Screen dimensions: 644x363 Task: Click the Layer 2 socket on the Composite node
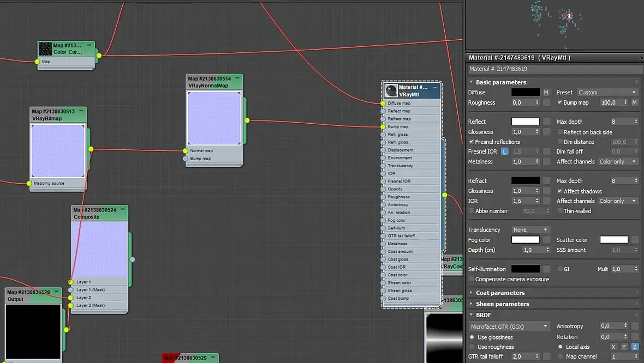(70, 298)
